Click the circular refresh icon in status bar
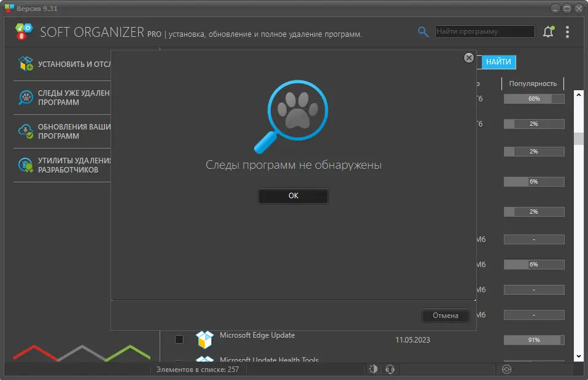Image resolution: width=588 pixels, height=380 pixels. (x=506, y=370)
